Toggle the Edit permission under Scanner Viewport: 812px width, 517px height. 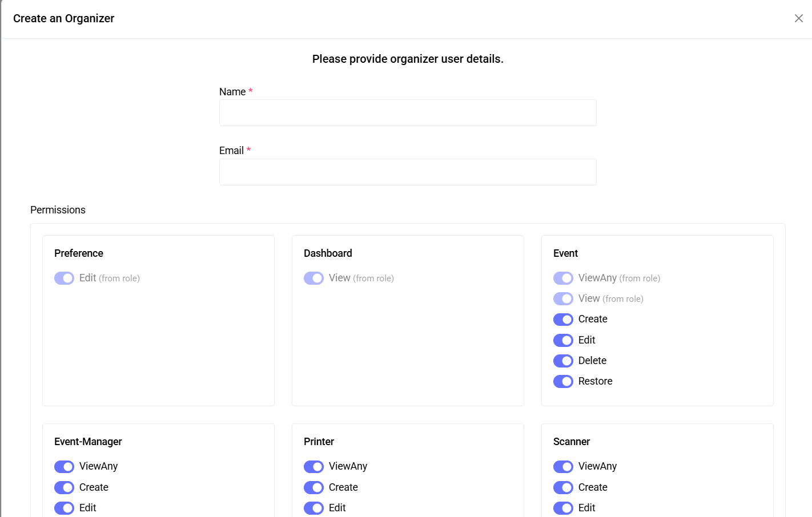(563, 507)
